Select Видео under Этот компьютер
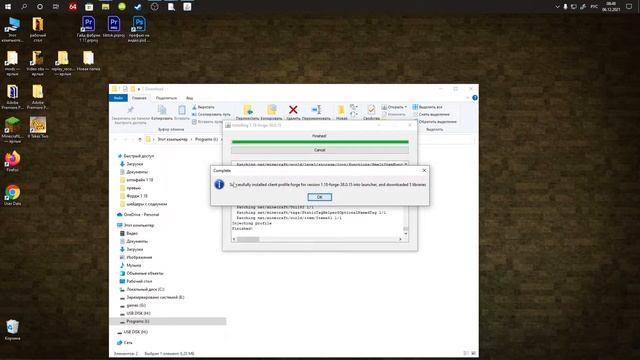 (131, 233)
